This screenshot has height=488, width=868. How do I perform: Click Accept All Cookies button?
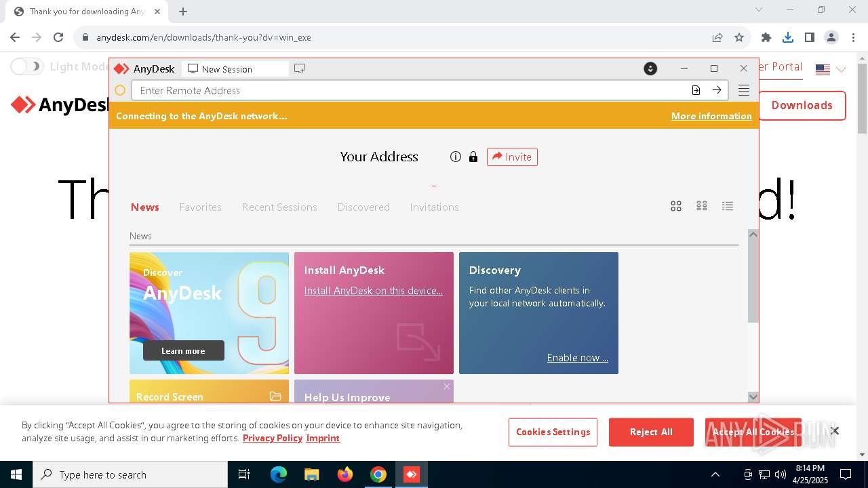tap(753, 432)
